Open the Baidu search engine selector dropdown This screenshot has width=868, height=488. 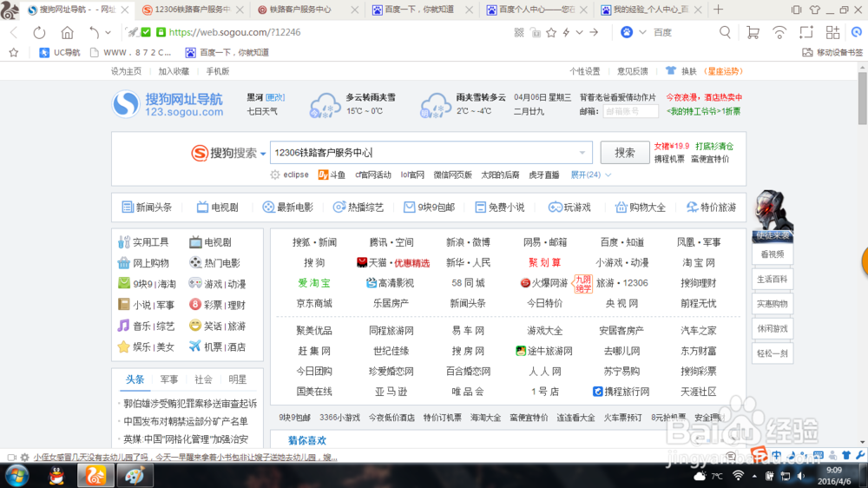[x=642, y=33]
